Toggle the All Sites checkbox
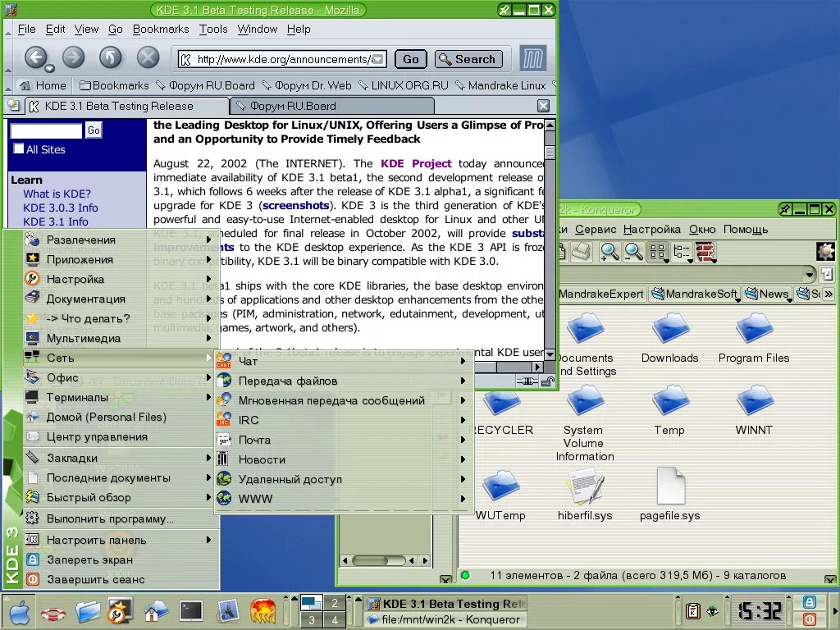 (19, 149)
